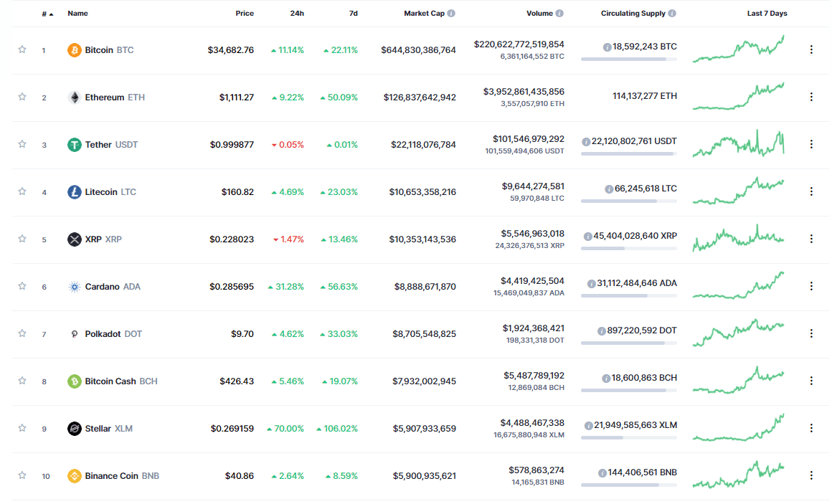Click info icon beside XRP circulating supply
The width and height of the screenshot is (832, 504).
coord(588,237)
